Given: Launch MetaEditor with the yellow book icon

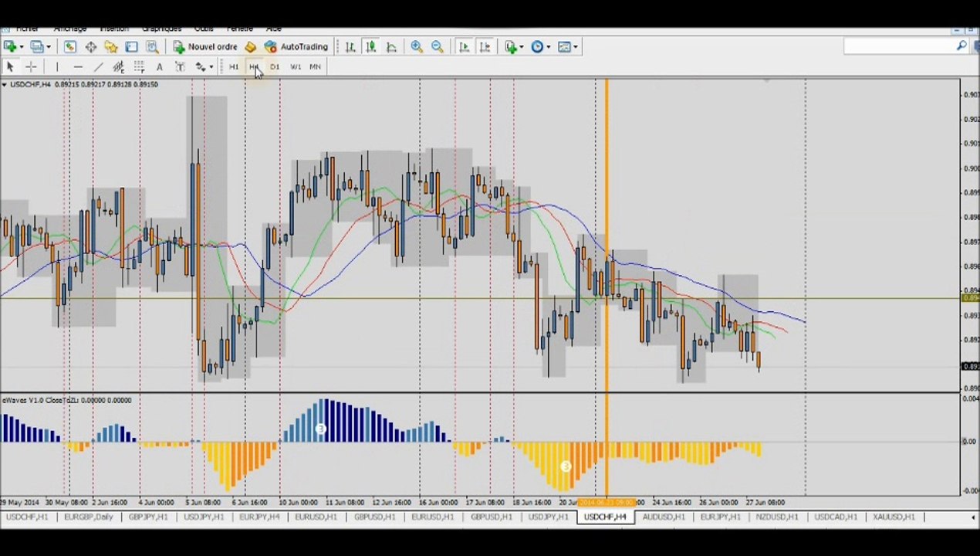Looking at the screenshot, I should [249, 47].
